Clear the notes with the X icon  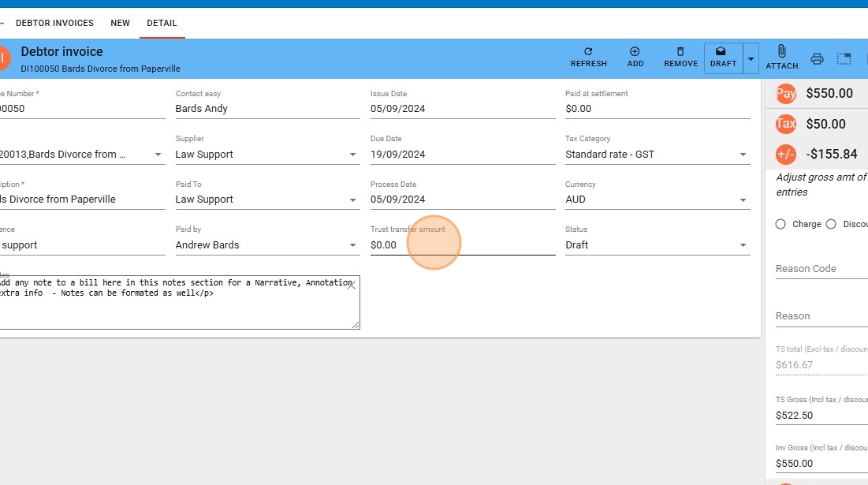tap(351, 285)
